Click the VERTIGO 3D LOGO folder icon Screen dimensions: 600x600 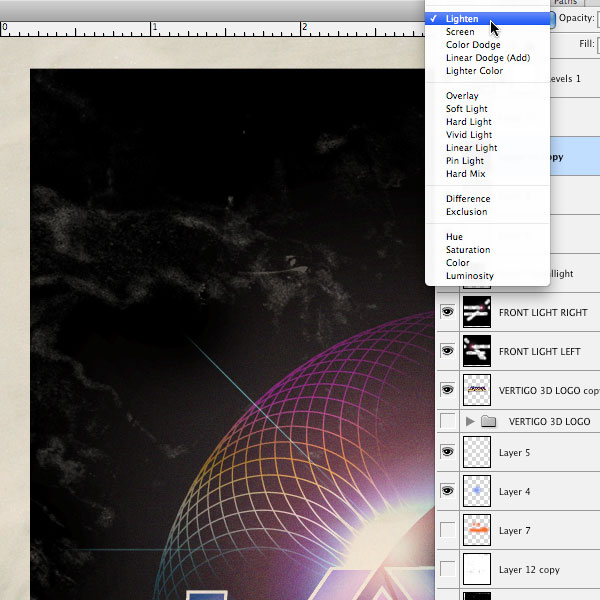point(488,422)
